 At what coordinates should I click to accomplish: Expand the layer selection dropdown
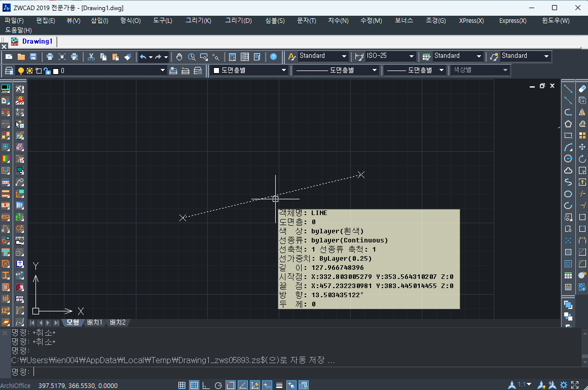tap(163, 70)
